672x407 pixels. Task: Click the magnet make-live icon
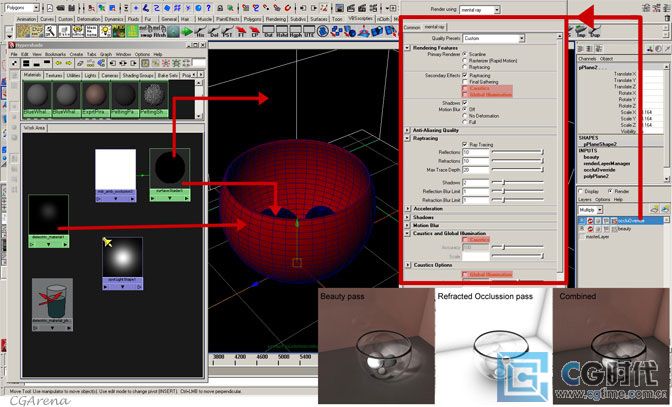pos(288,8)
